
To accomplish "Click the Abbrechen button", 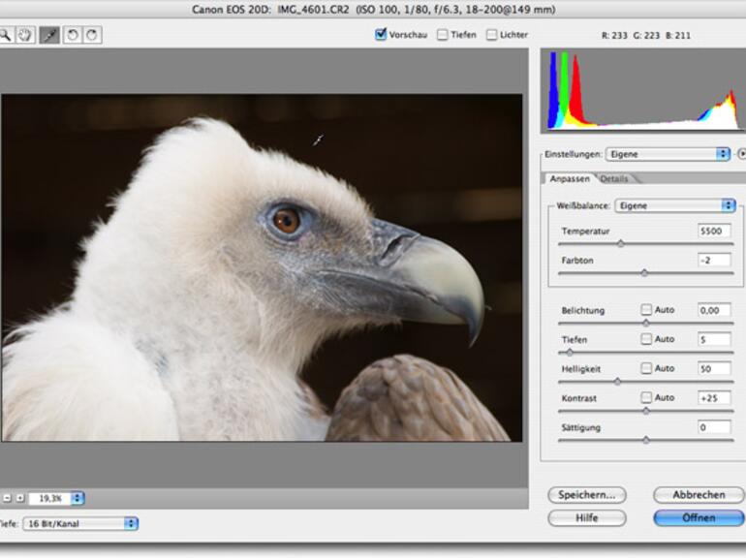I will tap(698, 495).
